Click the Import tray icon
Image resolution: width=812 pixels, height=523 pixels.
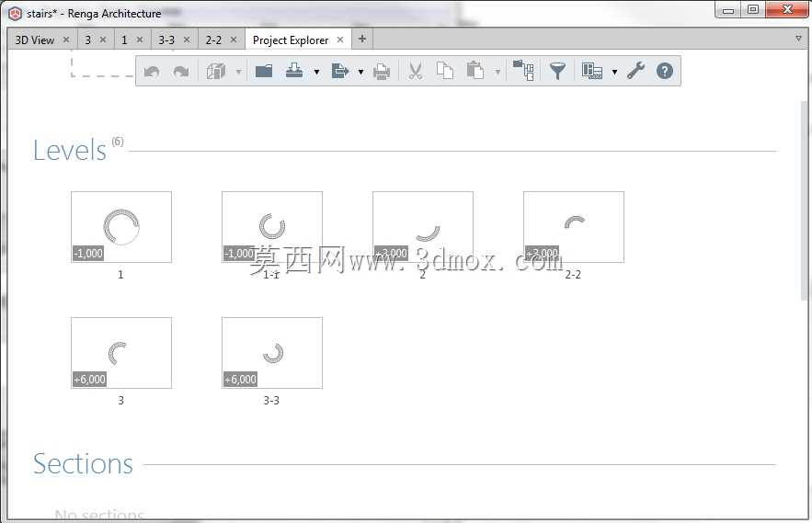pyautogui.click(x=294, y=71)
